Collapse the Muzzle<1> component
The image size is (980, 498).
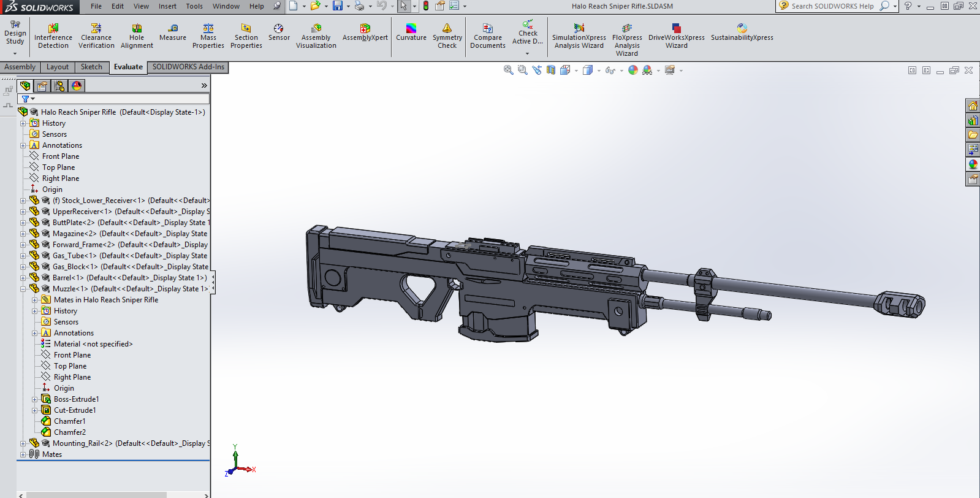pos(23,289)
